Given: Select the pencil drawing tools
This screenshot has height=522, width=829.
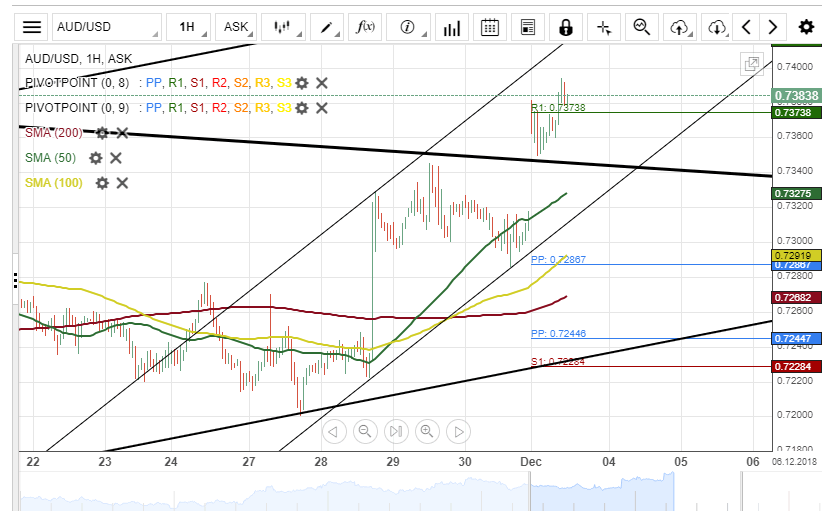Looking at the screenshot, I should (x=327, y=27).
